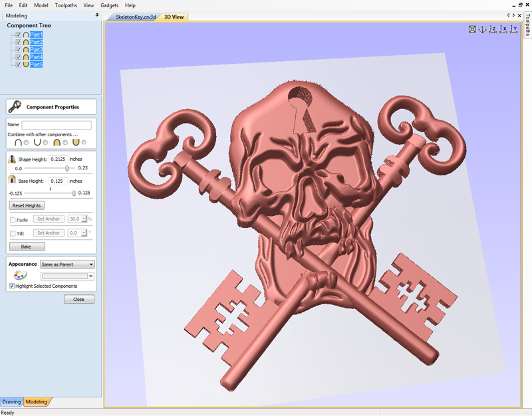Image resolution: width=532 pixels, height=416 pixels.
Task: Open the Appearance 'Same as Parent' dropdown
Action: 67,264
